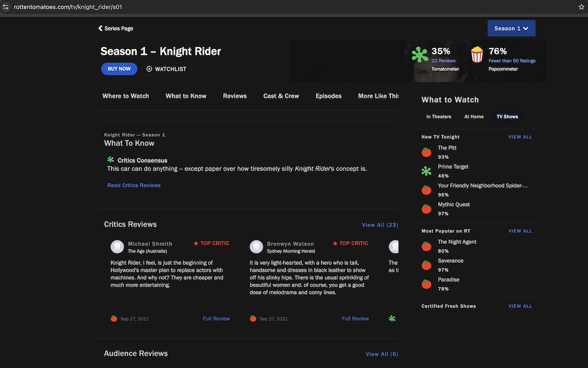Click the tomato icon next to Michael Smith's review date
This screenshot has height=368, width=588.
113,318
